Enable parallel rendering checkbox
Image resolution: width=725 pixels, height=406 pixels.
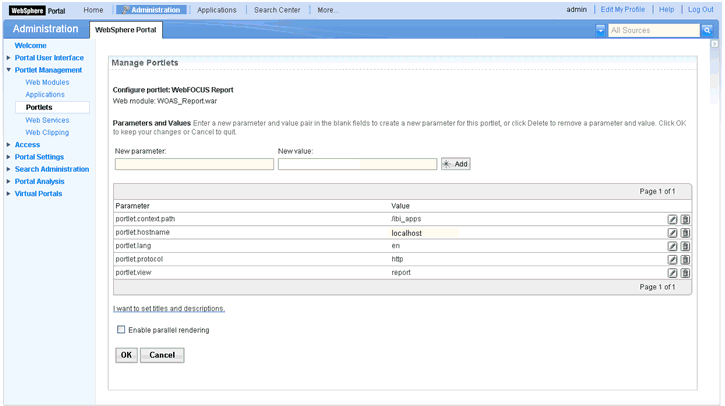[121, 330]
